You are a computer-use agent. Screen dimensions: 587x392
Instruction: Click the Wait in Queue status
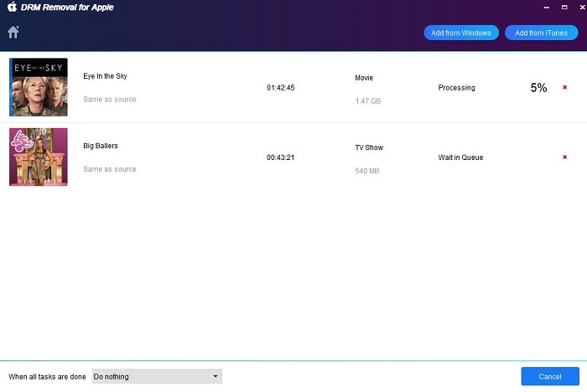point(460,157)
